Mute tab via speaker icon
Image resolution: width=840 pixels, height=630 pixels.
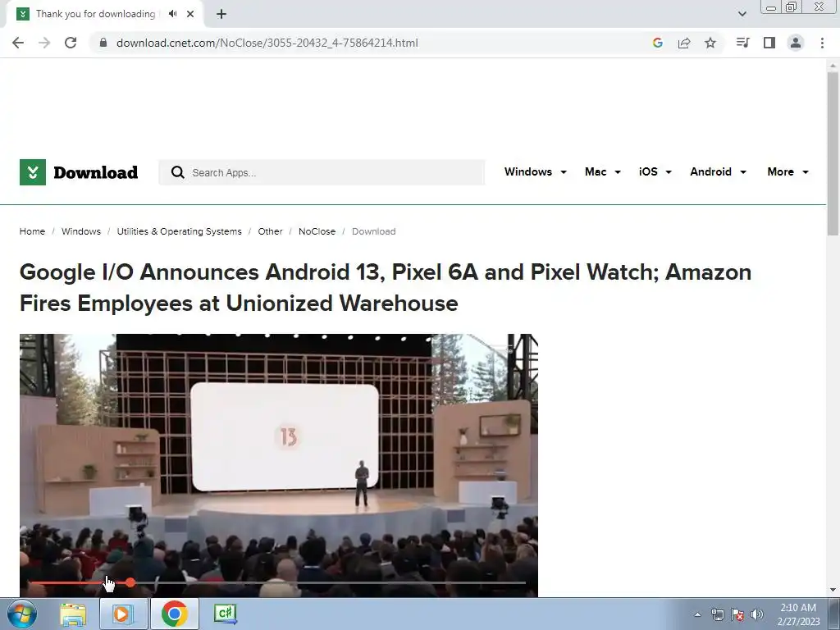point(172,14)
